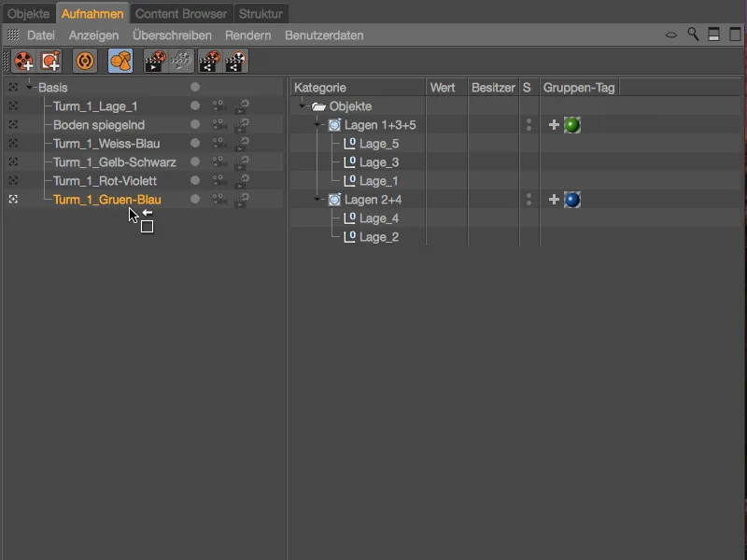Open search with the magnifier icon
This screenshot has width=747, height=560.
pos(693,35)
